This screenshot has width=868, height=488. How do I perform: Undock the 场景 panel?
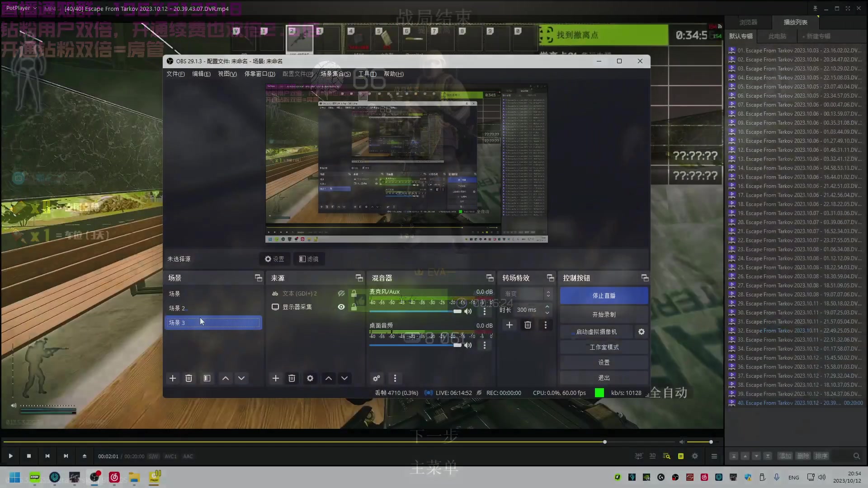point(258,278)
